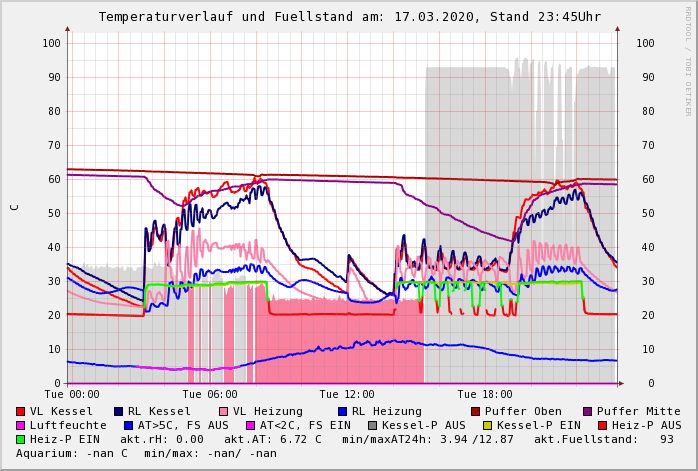Click the magenta Luftfeuchte legend swatch
The height and width of the screenshot is (471, 698).
coord(21,425)
